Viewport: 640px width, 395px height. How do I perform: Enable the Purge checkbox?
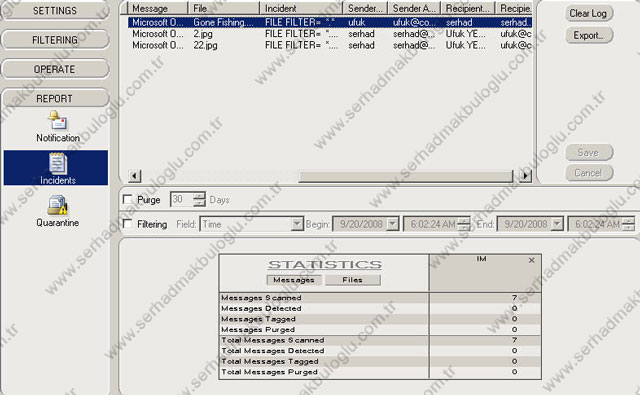pyautogui.click(x=127, y=200)
